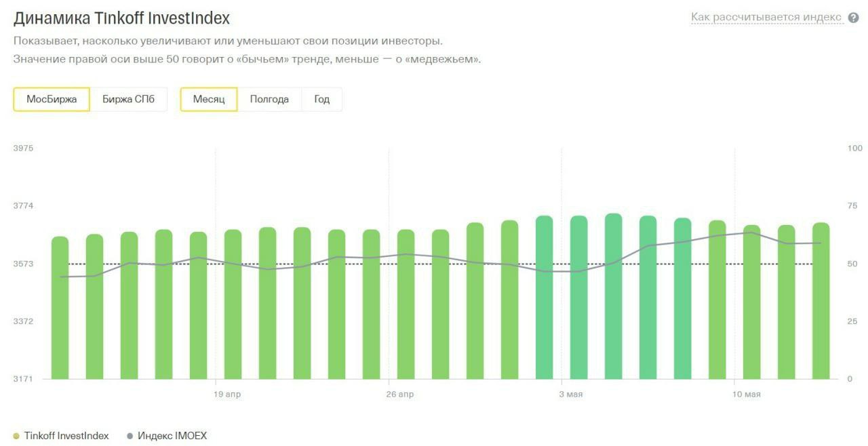Click the 10 мая date label

747,394
